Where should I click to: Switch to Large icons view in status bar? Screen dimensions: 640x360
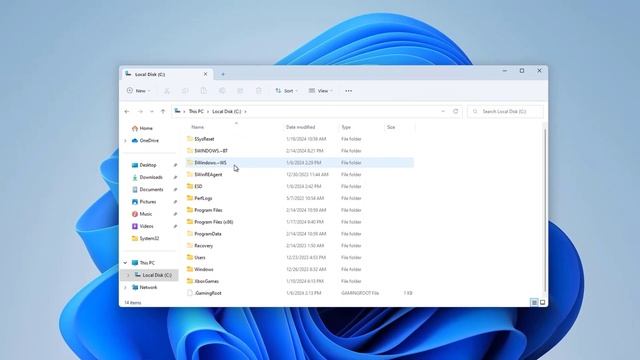pos(542,302)
